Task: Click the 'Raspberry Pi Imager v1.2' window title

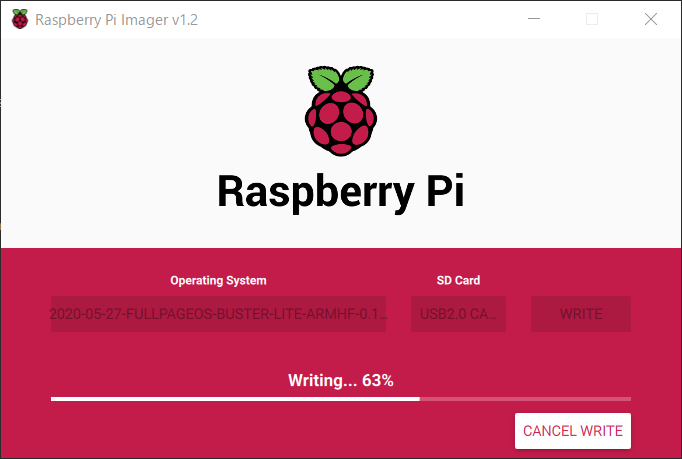Action: coord(117,20)
